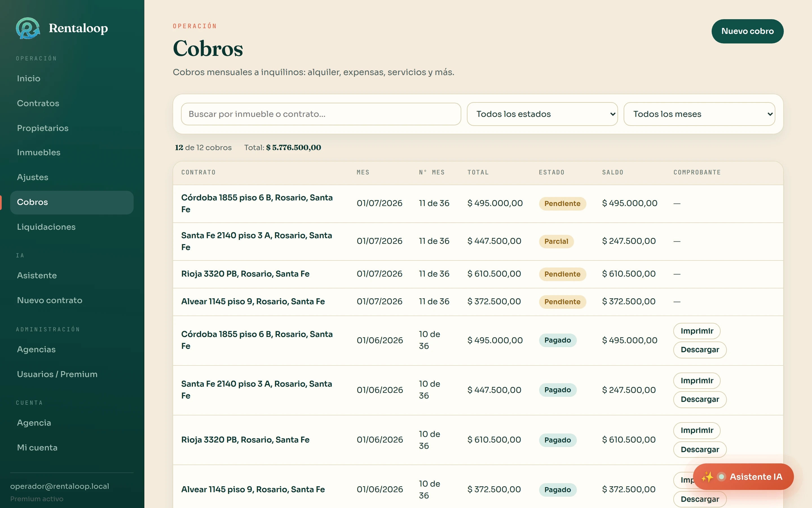The image size is (812, 508).
Task: Click Pagado badge on Alvear 1145 June row
Action: (557, 490)
